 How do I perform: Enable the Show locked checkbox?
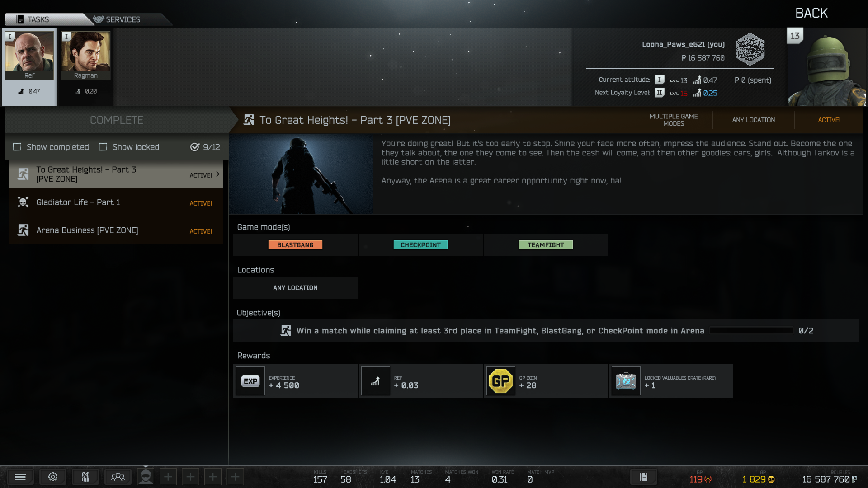[x=103, y=147]
